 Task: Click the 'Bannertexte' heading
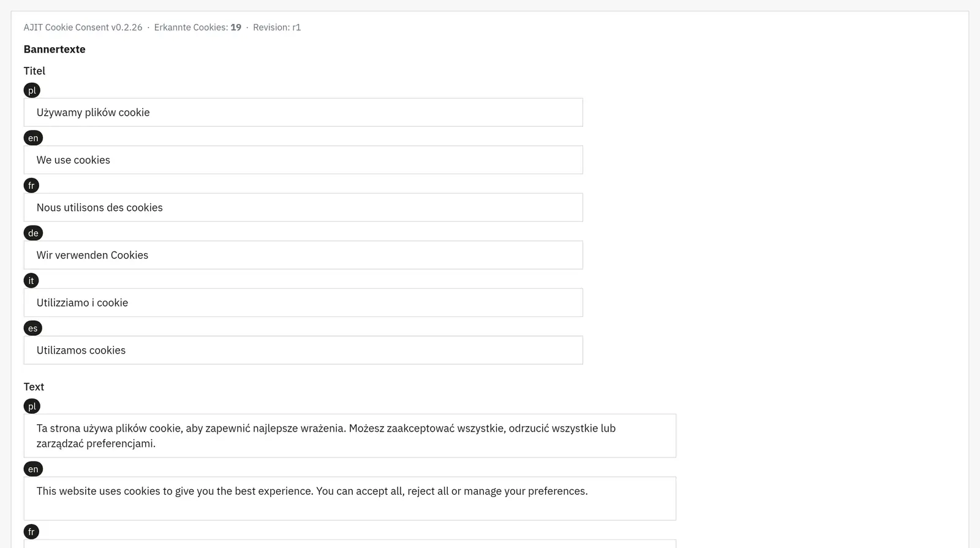point(55,49)
